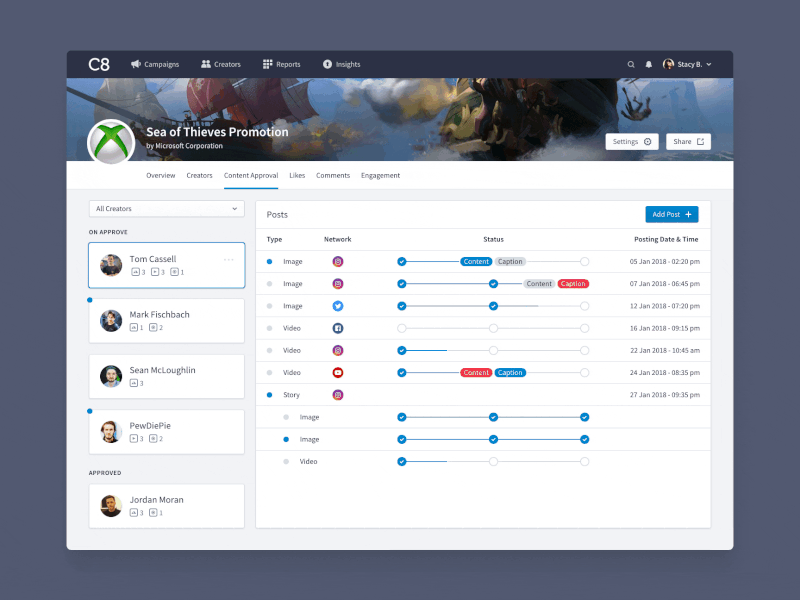Click Mark Fischbach's avatar
The height and width of the screenshot is (600, 800).
coord(111,320)
